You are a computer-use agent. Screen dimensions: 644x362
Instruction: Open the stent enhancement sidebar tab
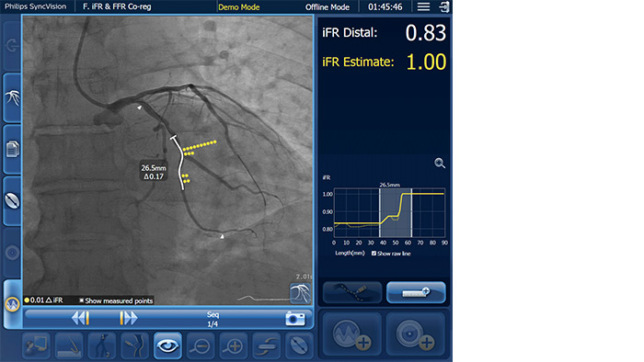12,201
